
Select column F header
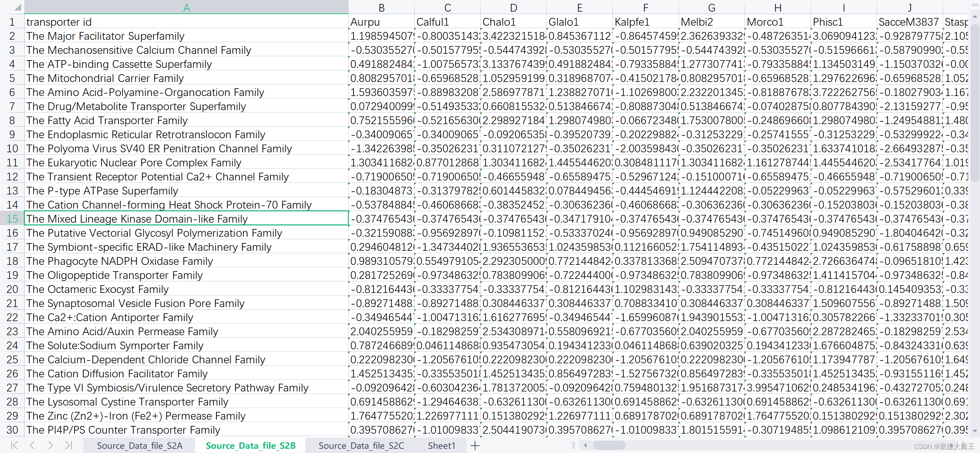[645, 8]
